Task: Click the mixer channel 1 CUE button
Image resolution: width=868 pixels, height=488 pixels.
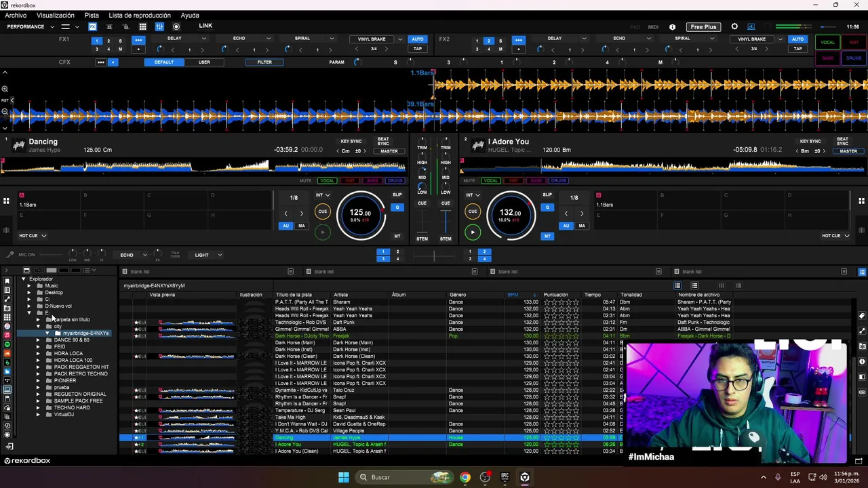Action: pyautogui.click(x=422, y=203)
